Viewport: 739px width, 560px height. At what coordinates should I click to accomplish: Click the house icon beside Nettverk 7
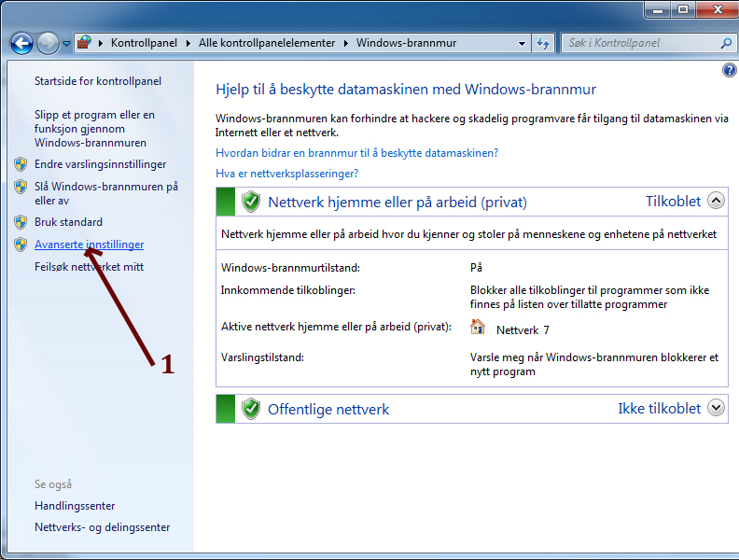pyautogui.click(x=478, y=327)
